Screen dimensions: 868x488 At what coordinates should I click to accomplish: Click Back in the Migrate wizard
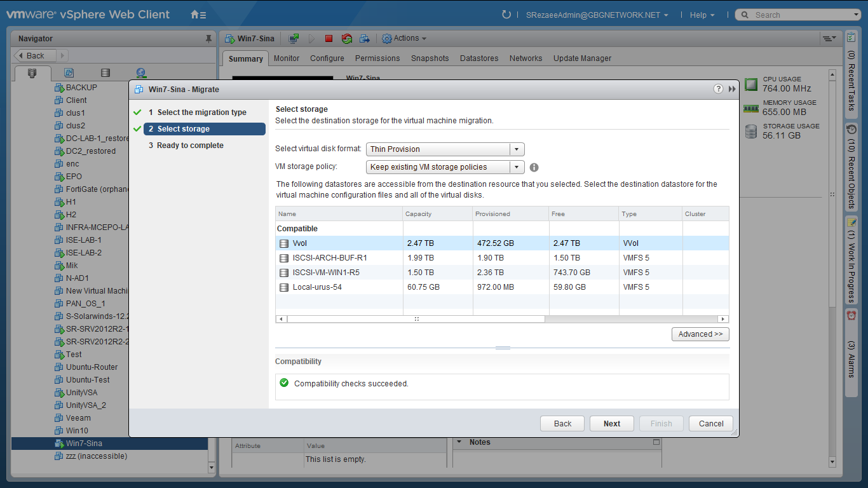click(563, 424)
